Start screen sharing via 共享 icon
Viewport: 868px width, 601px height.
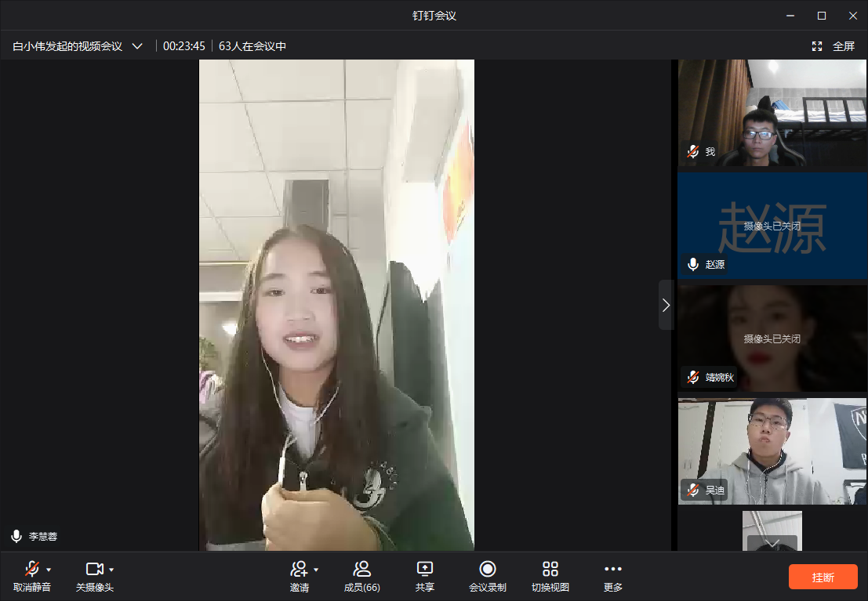(424, 576)
